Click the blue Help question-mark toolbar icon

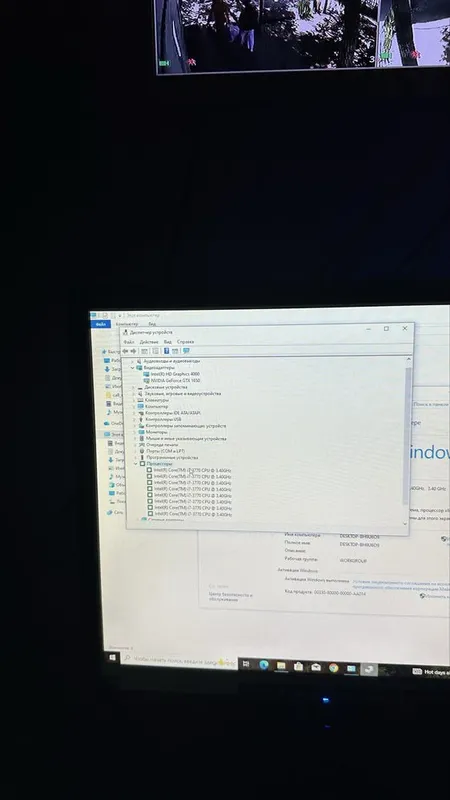(166, 351)
